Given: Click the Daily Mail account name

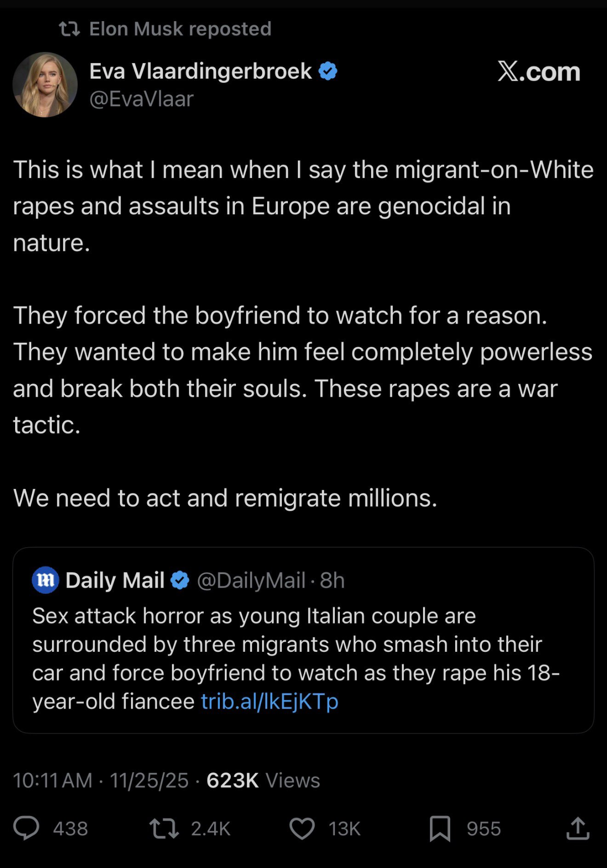Looking at the screenshot, I should click(115, 580).
